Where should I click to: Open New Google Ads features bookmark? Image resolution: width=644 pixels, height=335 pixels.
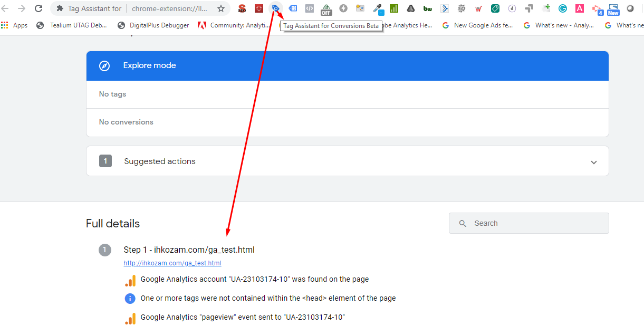[x=477, y=25]
